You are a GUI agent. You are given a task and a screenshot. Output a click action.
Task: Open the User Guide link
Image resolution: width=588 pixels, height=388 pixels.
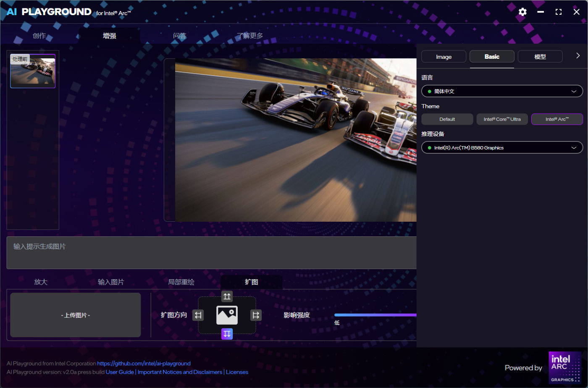(x=120, y=372)
